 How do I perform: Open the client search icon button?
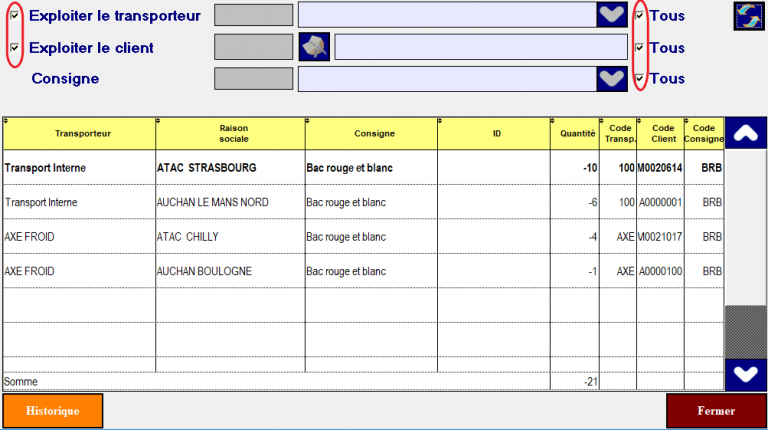pos(315,47)
